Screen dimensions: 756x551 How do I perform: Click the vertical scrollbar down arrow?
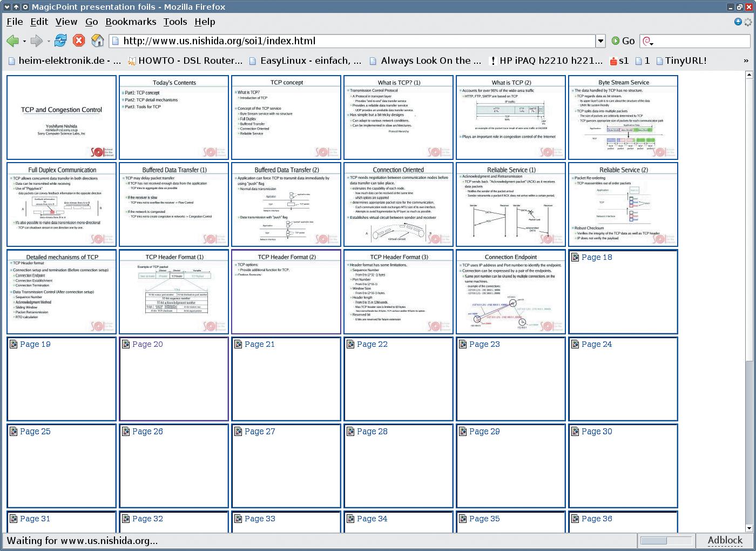click(x=748, y=528)
